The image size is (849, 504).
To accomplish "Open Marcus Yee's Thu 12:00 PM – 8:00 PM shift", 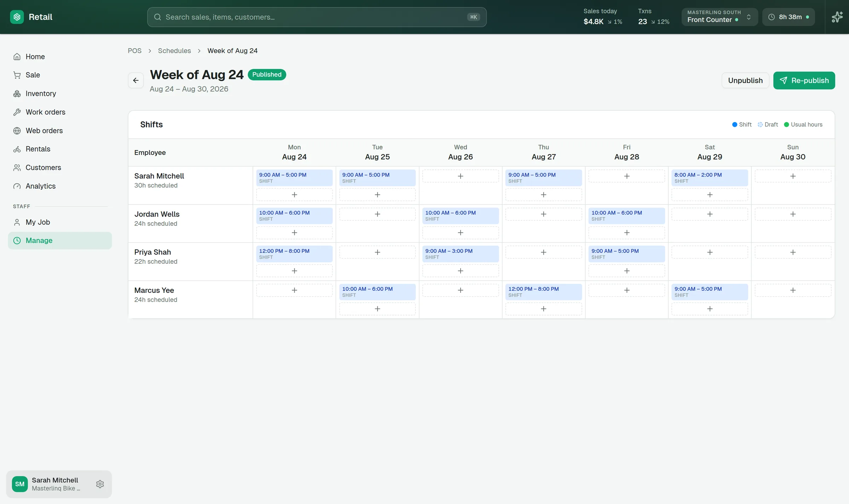I will click(543, 292).
